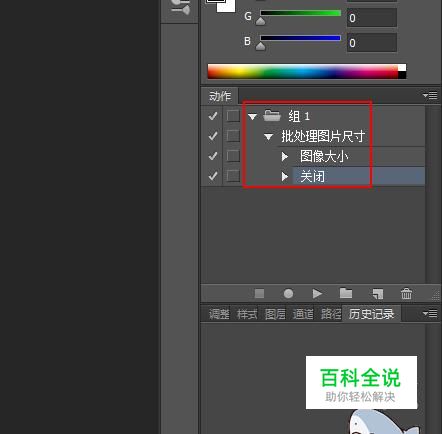
Task: Toggle the checkmark for 组 1
Action: [x=213, y=116]
